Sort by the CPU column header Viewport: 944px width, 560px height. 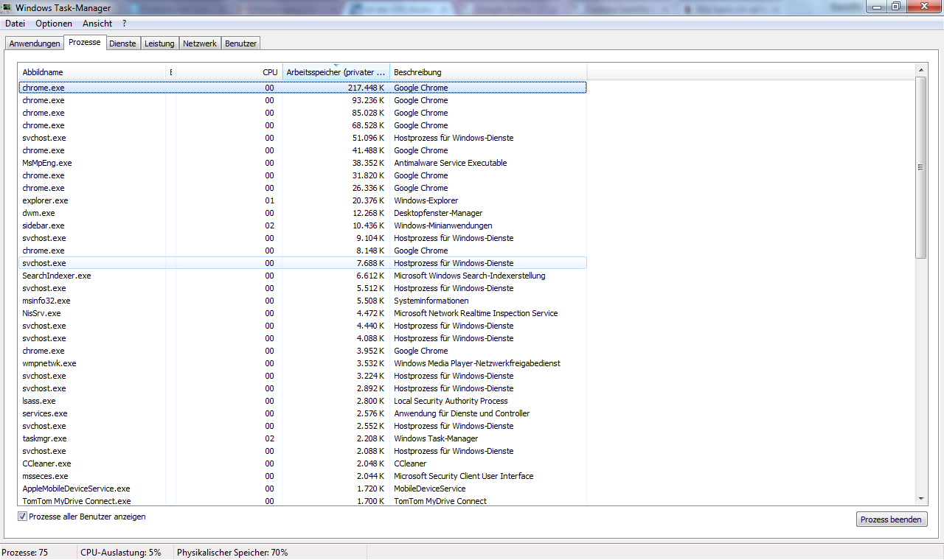[229, 72]
